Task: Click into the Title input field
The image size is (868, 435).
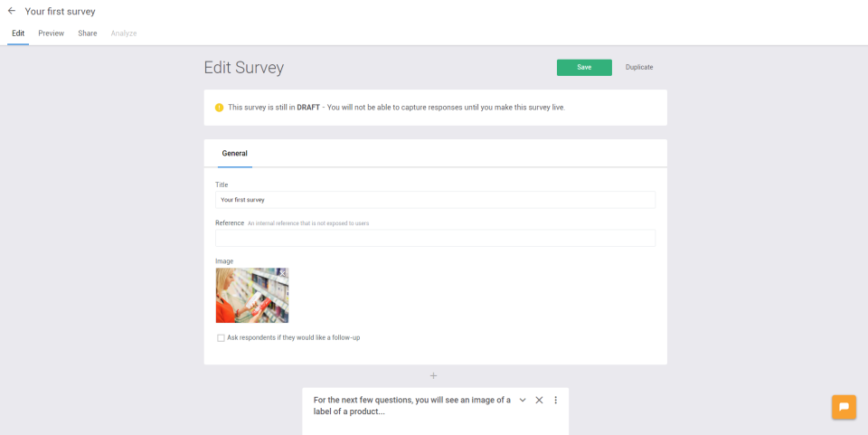Action: click(435, 200)
